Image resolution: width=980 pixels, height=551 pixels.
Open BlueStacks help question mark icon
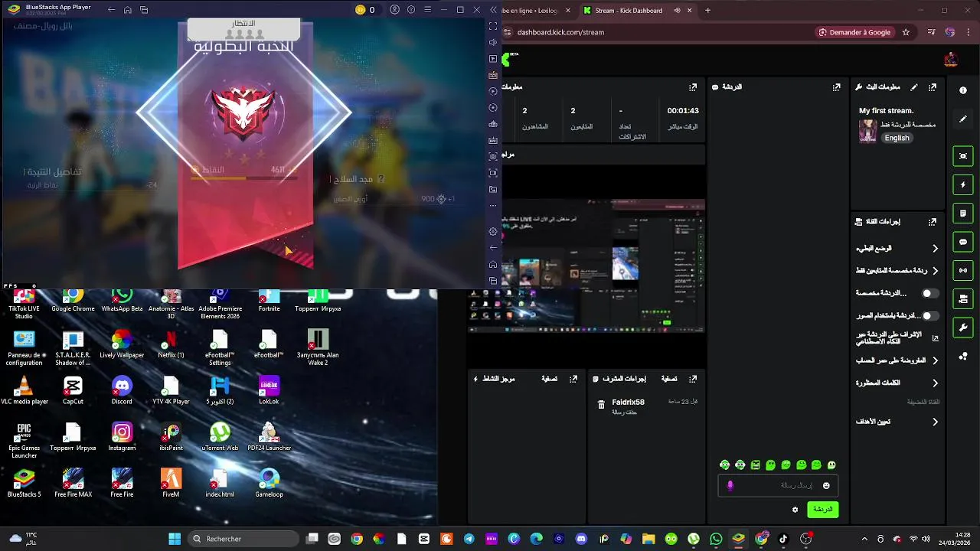coord(411,10)
